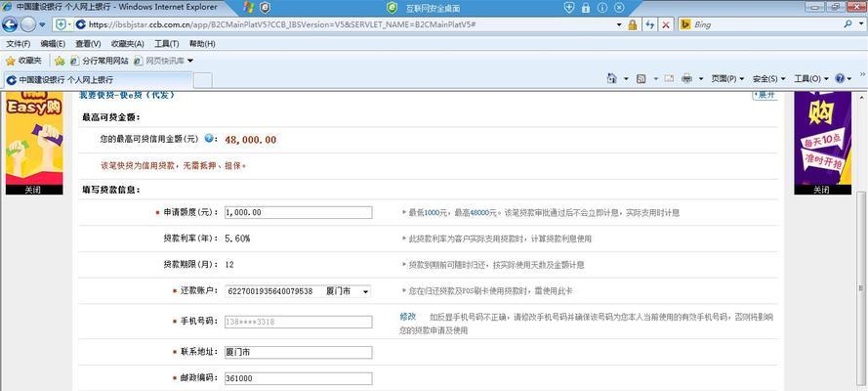Click the Read Mail icon in command bar
Screen dimensions: 868x391
click(669, 78)
